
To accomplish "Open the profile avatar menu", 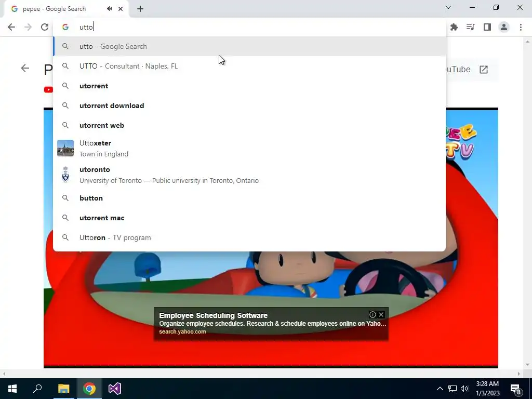I will click(504, 27).
